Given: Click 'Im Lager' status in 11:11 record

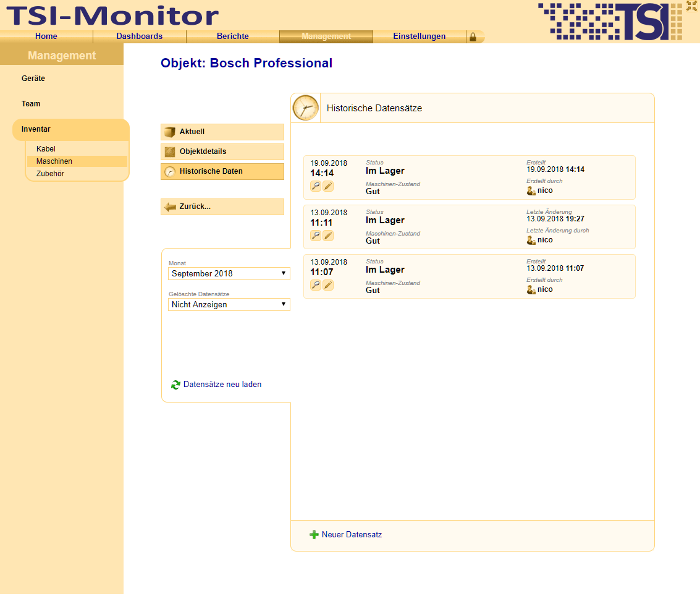Looking at the screenshot, I should (x=385, y=220).
